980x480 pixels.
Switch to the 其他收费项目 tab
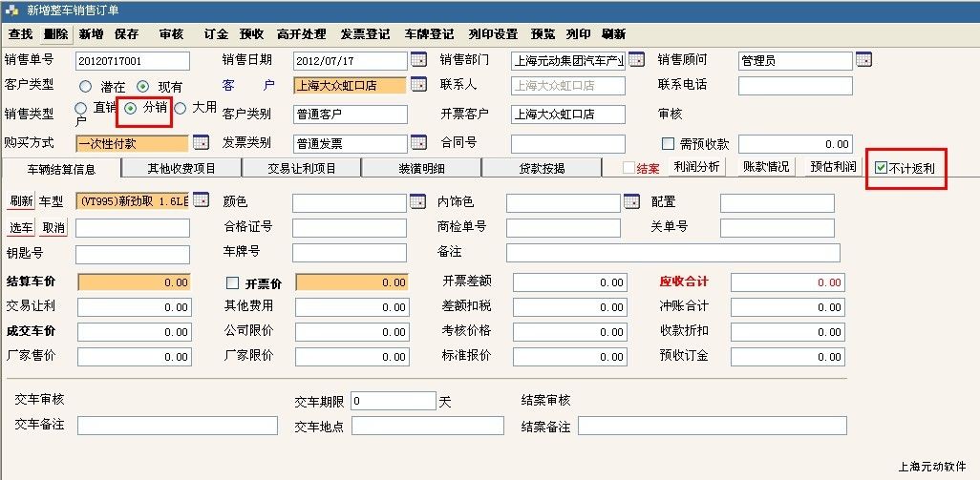[x=181, y=168]
